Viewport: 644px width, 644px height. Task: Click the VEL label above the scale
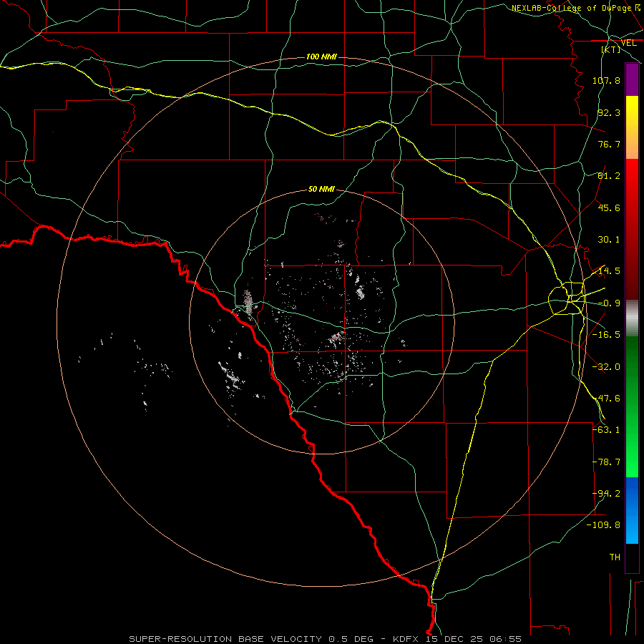[629, 43]
